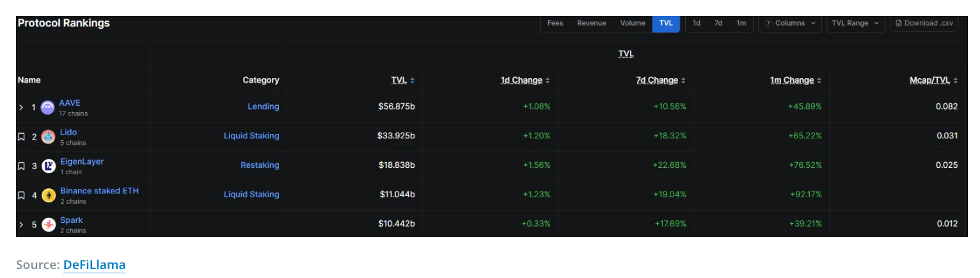The height and width of the screenshot is (278, 980).
Task: Select the 7d time period button
Action: pyautogui.click(x=718, y=23)
